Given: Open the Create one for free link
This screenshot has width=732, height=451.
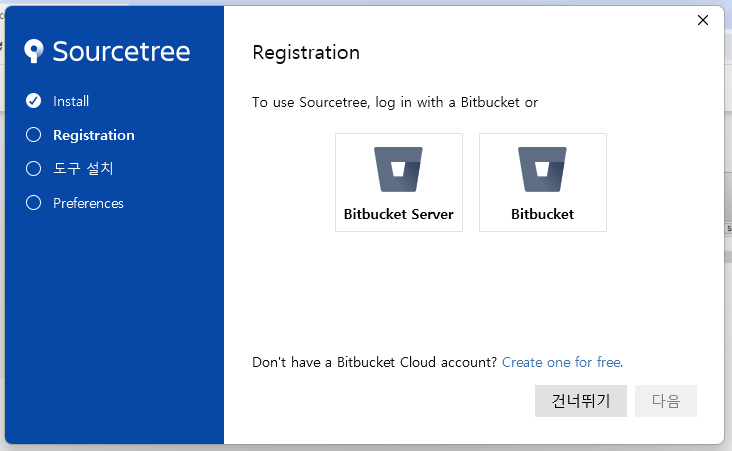Looking at the screenshot, I should [563, 362].
